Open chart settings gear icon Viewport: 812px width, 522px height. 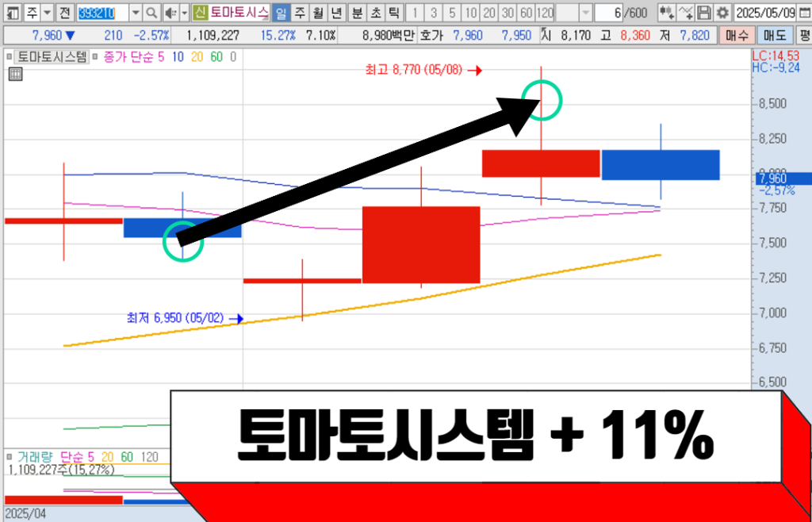(722, 12)
